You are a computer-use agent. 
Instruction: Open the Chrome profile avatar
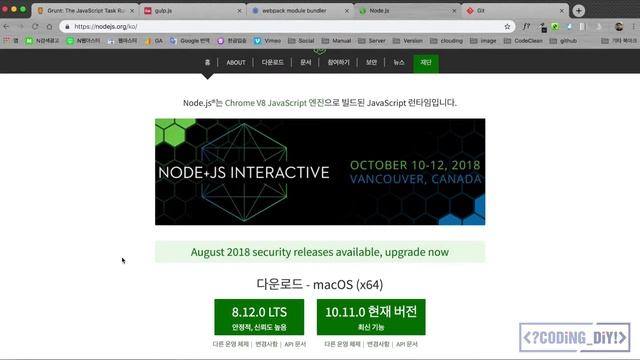pyautogui.click(x=619, y=27)
